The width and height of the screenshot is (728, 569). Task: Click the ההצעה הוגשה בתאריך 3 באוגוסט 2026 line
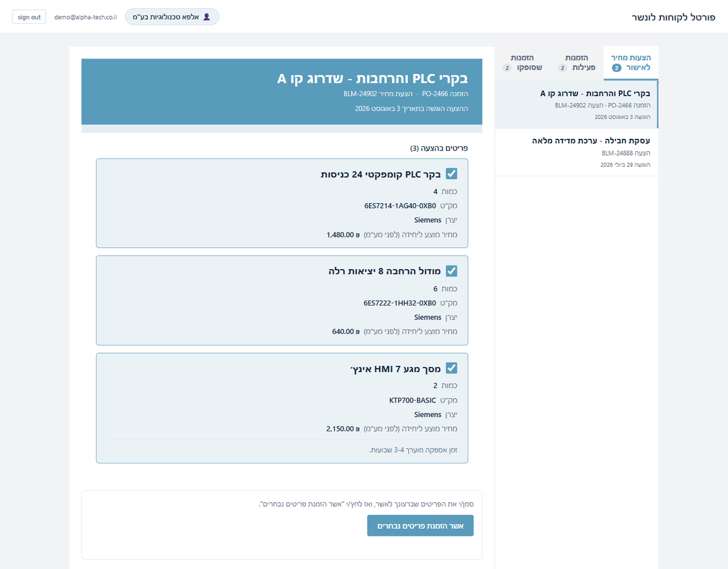click(x=412, y=108)
